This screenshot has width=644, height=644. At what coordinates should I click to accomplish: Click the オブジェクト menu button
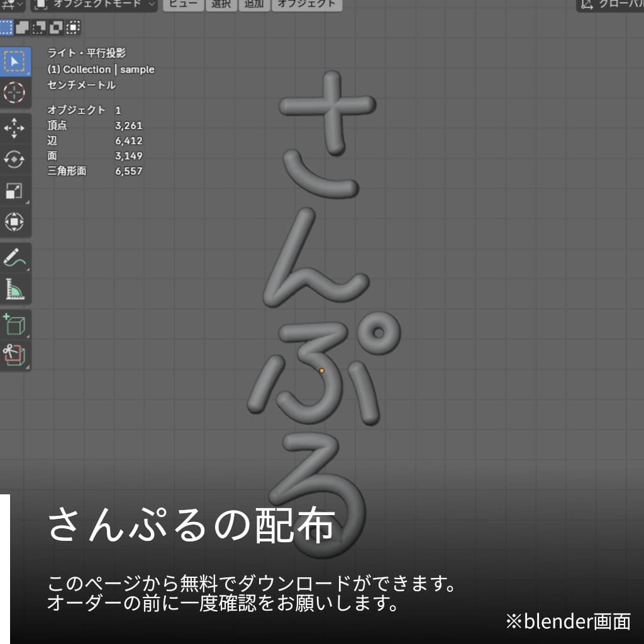[306, 5]
